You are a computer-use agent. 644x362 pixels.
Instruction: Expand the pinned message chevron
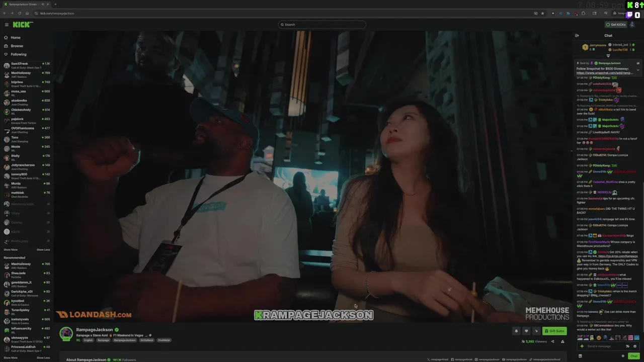(638, 69)
